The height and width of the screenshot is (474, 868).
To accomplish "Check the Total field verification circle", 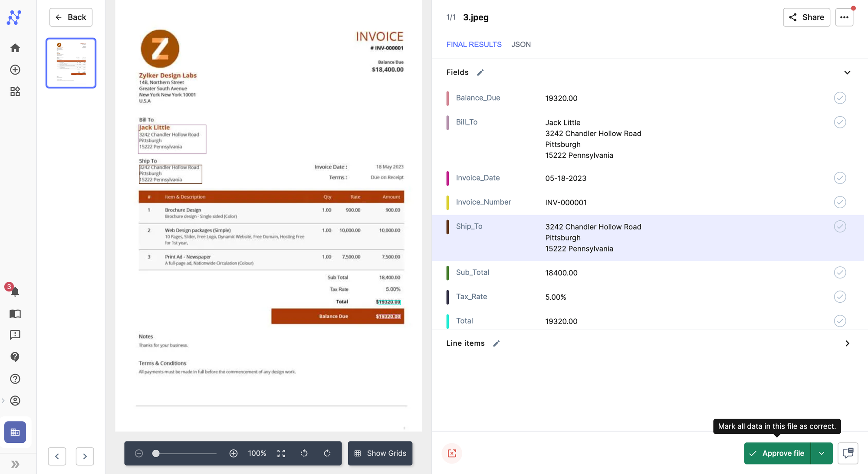I will 840,321.
